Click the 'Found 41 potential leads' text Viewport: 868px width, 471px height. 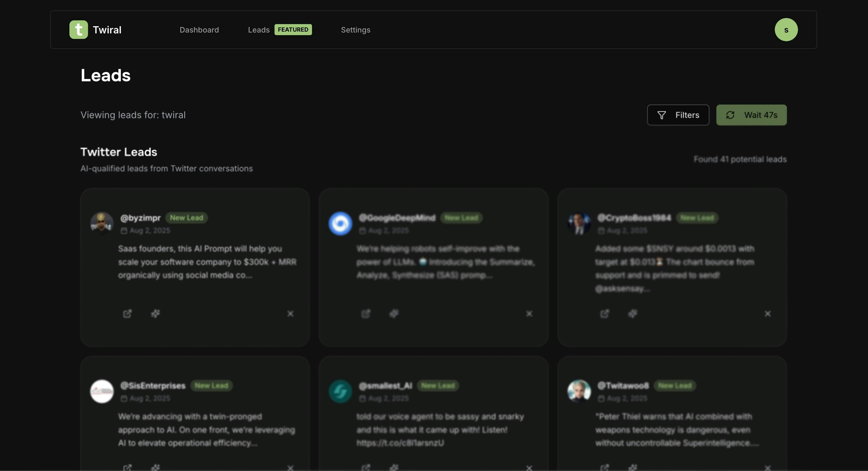tap(740, 159)
